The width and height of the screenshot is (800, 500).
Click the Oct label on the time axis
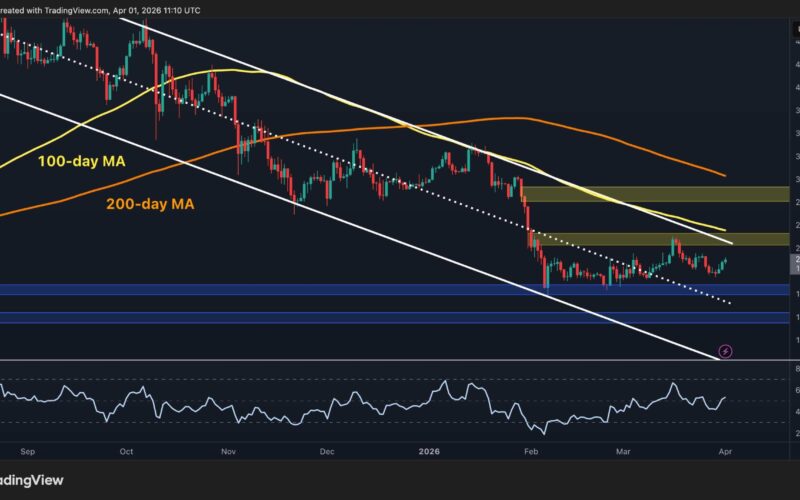(x=126, y=451)
